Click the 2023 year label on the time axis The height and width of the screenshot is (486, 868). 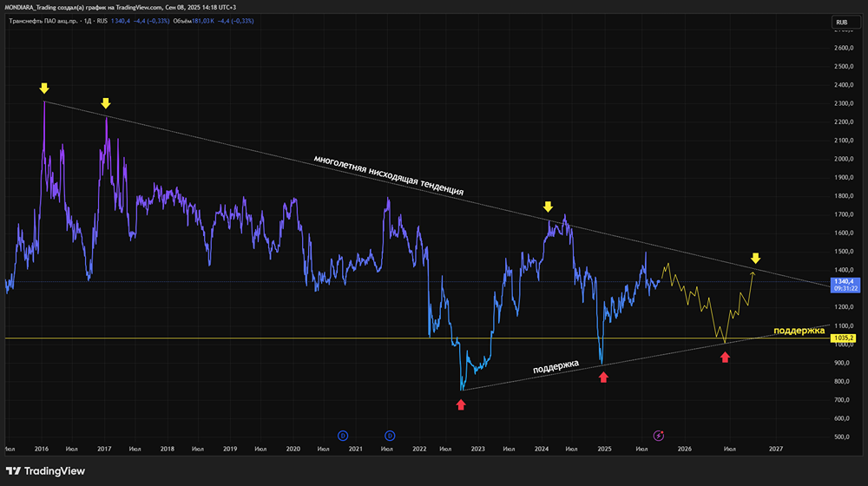pos(477,449)
